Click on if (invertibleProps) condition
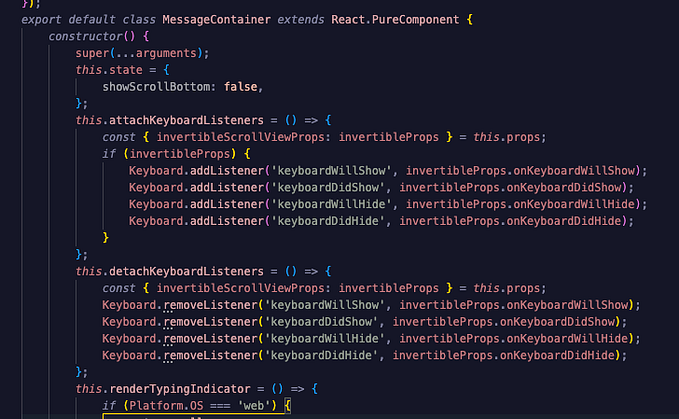The width and height of the screenshot is (679, 419). coord(169,154)
